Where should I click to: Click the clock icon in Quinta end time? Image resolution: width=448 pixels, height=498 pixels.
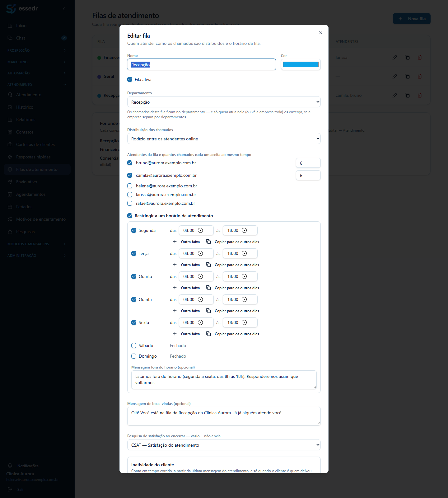click(x=244, y=299)
